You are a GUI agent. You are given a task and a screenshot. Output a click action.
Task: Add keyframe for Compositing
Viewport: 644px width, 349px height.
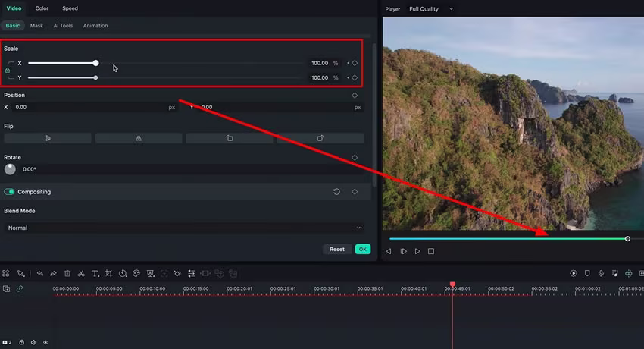355,191
